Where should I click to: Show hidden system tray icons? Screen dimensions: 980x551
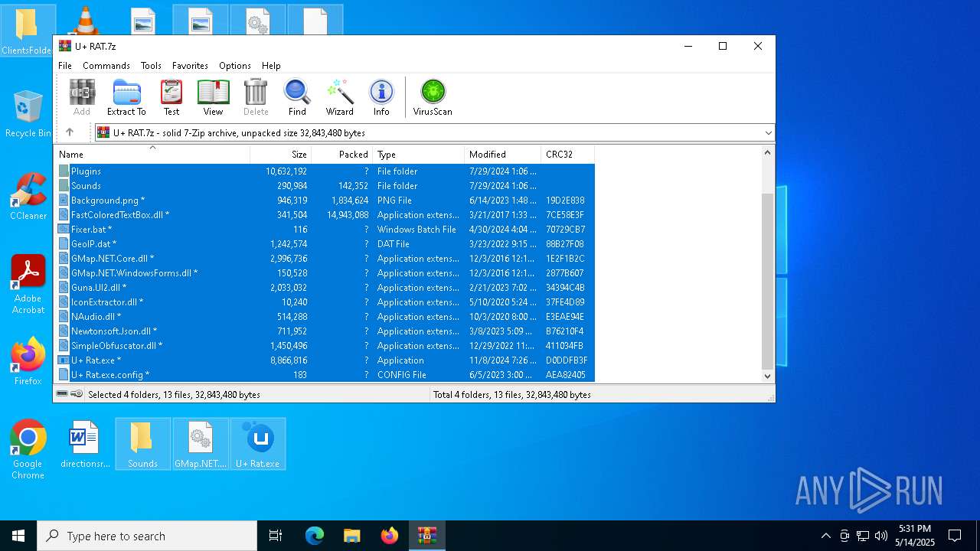click(x=825, y=536)
